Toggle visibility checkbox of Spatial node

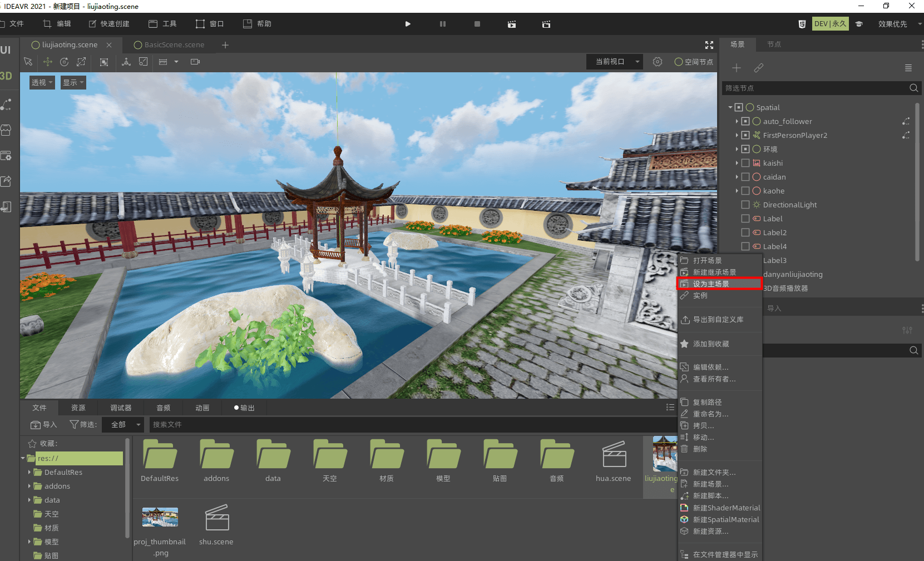click(739, 107)
